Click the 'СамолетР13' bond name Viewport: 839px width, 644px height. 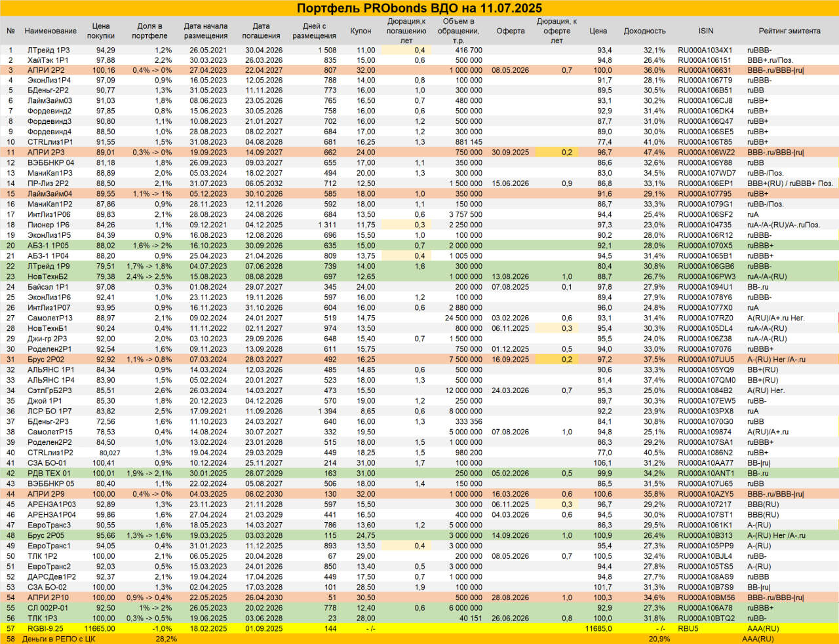(50, 318)
